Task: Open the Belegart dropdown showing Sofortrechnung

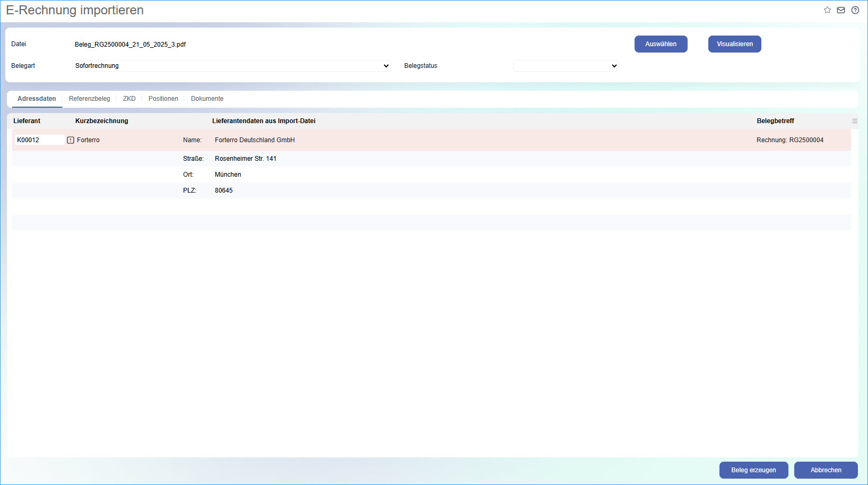Action: tap(232, 66)
